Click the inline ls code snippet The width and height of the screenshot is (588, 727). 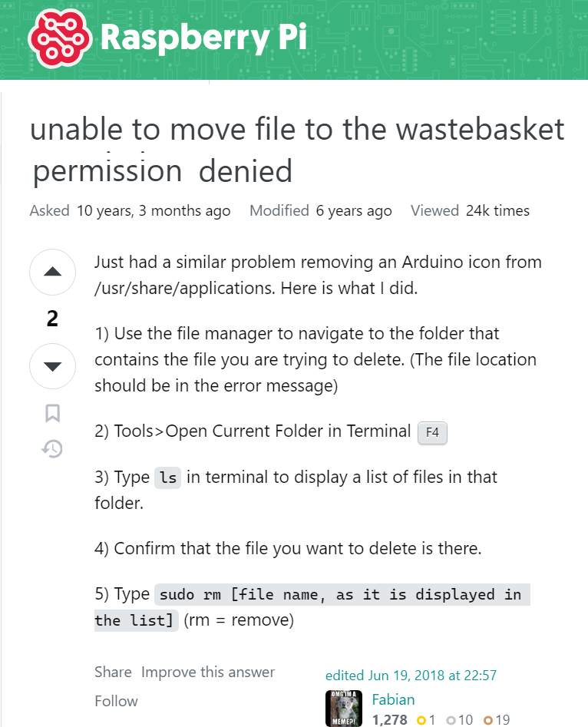[x=168, y=478]
